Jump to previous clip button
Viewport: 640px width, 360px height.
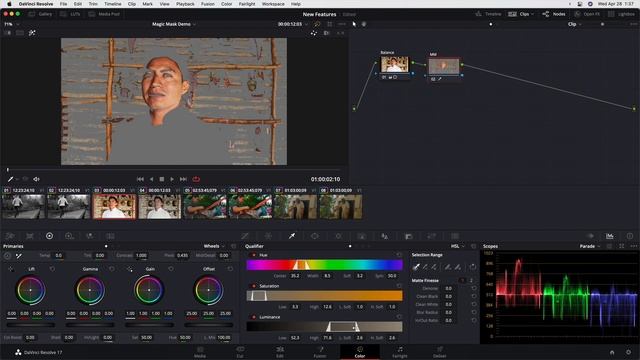coord(140,179)
